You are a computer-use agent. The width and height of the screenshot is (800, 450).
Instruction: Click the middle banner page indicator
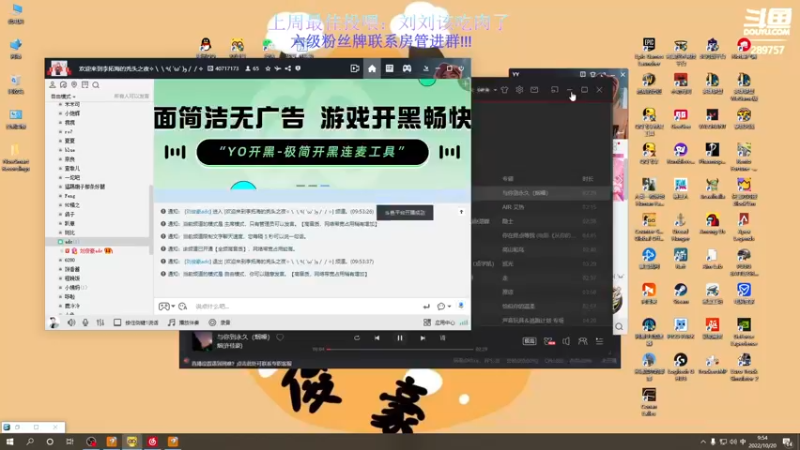point(312,186)
